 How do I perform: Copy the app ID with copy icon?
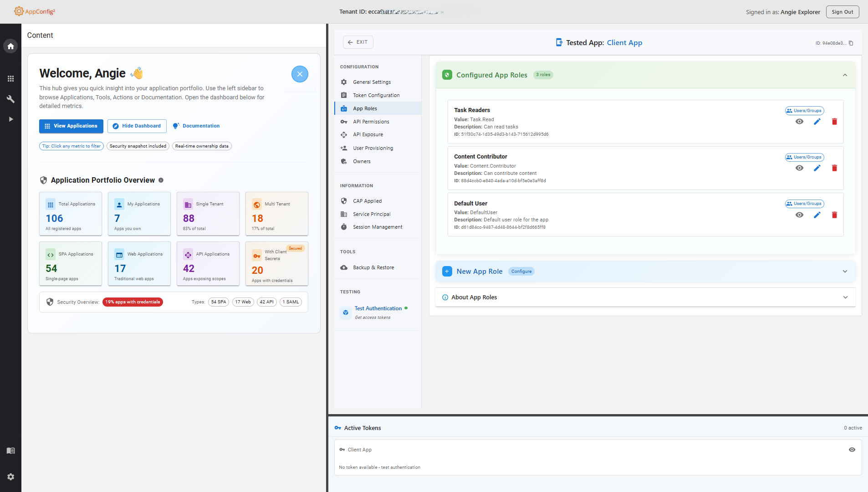click(x=851, y=43)
